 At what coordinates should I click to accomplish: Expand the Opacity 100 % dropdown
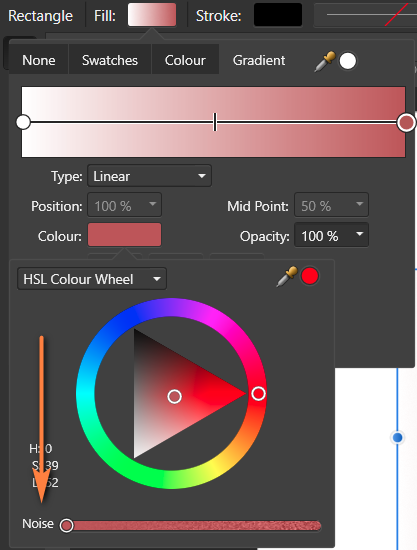pos(331,235)
